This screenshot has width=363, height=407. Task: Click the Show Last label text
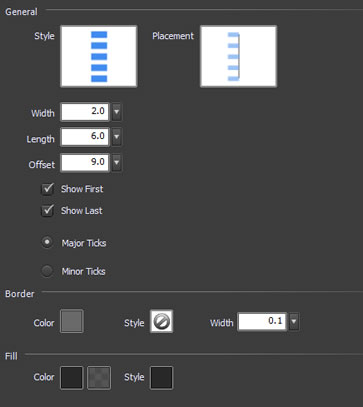click(82, 211)
